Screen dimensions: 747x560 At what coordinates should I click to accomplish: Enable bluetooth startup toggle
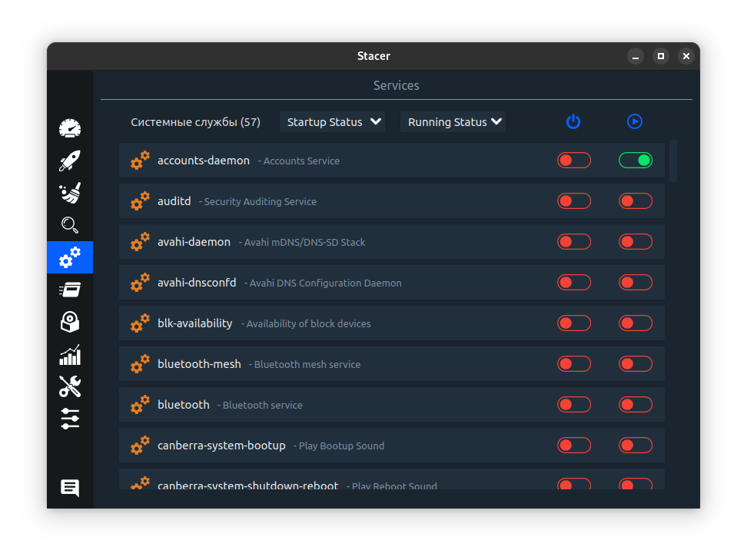pos(574,405)
